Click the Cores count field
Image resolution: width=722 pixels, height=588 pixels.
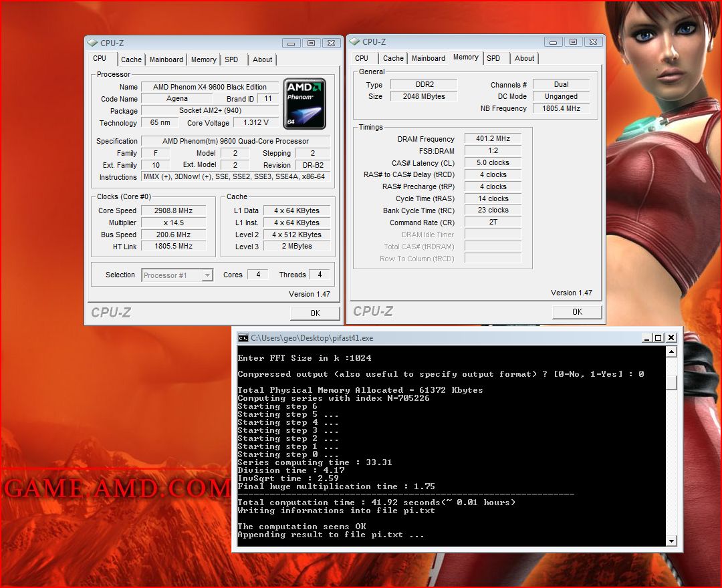tap(258, 275)
